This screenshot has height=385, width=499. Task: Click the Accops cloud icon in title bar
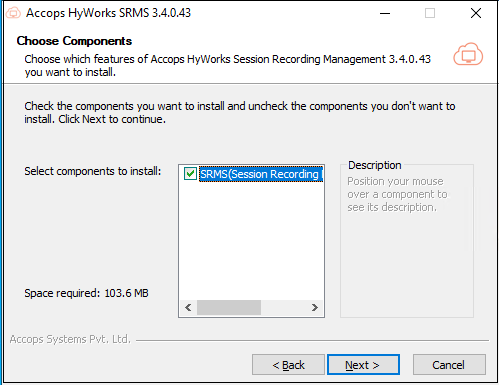(13, 13)
